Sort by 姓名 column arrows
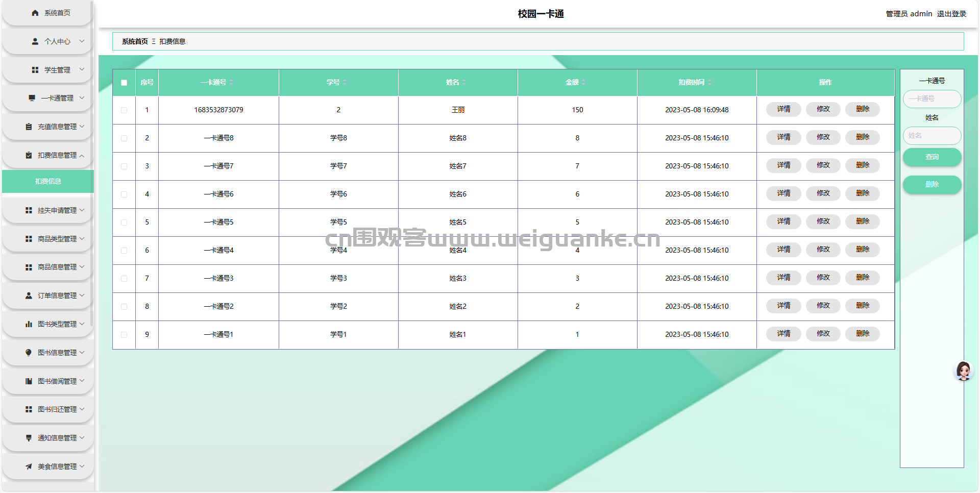 tap(464, 82)
